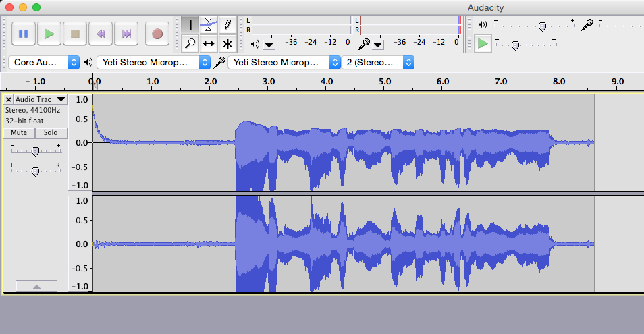Collapse the track with the up arrow

point(36,286)
